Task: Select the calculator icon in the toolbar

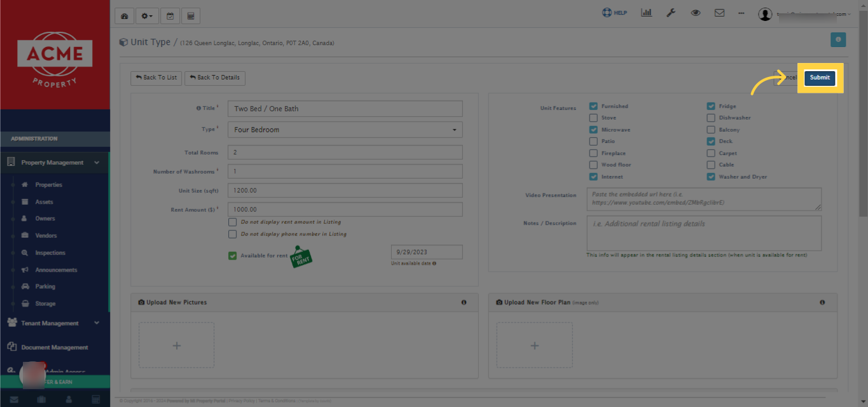Action: tap(190, 15)
